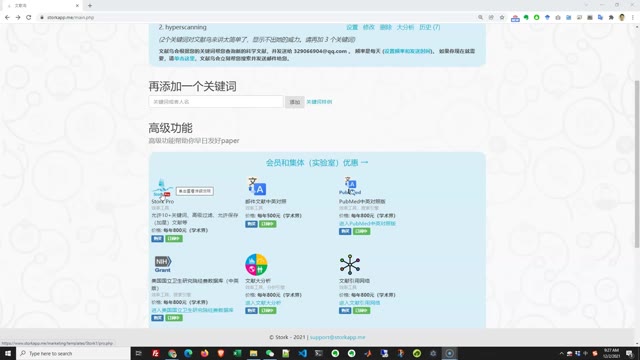The width and height of the screenshot is (640, 360).
Task: Open the NIH Grant database icon
Action: (162, 264)
